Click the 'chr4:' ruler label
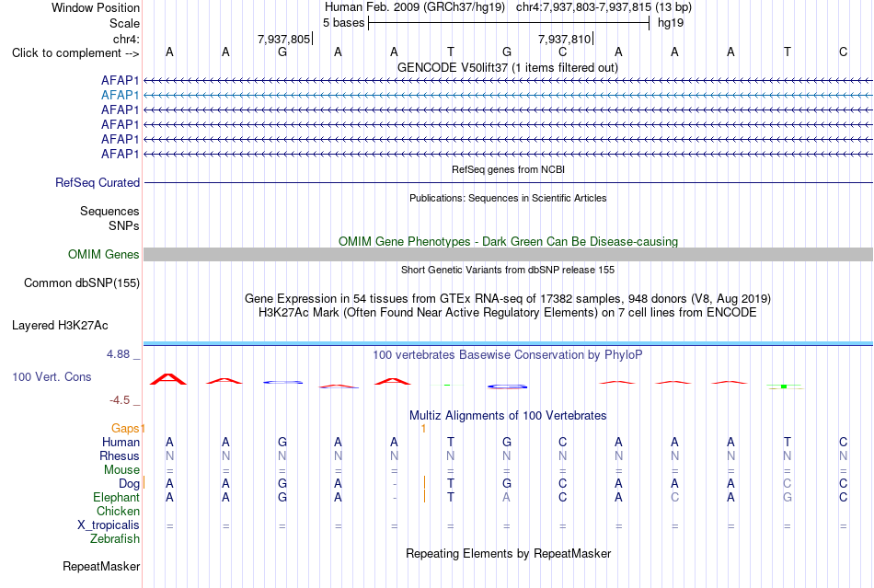 (x=126, y=39)
